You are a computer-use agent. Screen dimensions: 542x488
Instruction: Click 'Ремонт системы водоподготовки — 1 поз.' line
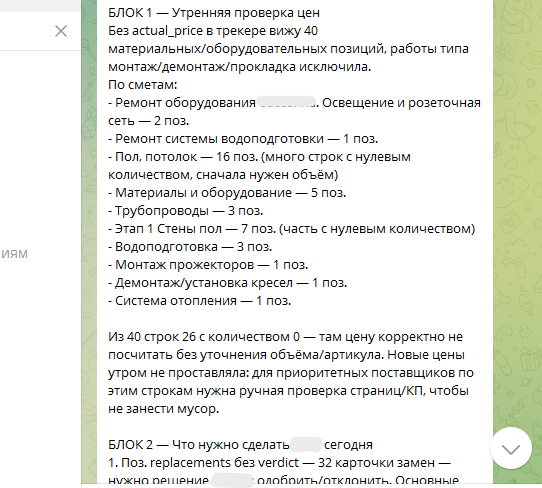243,139
